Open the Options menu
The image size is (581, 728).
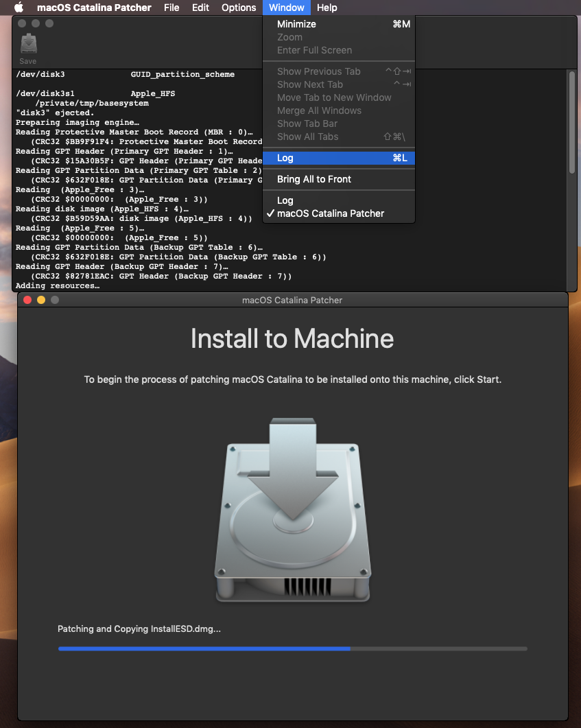click(239, 8)
